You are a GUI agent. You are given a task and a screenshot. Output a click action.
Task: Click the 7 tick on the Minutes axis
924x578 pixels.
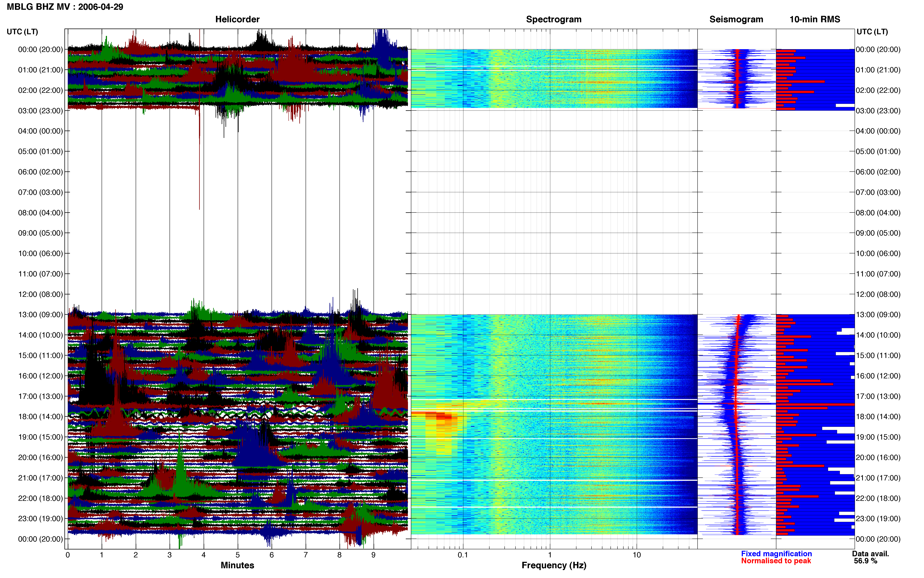click(x=306, y=555)
